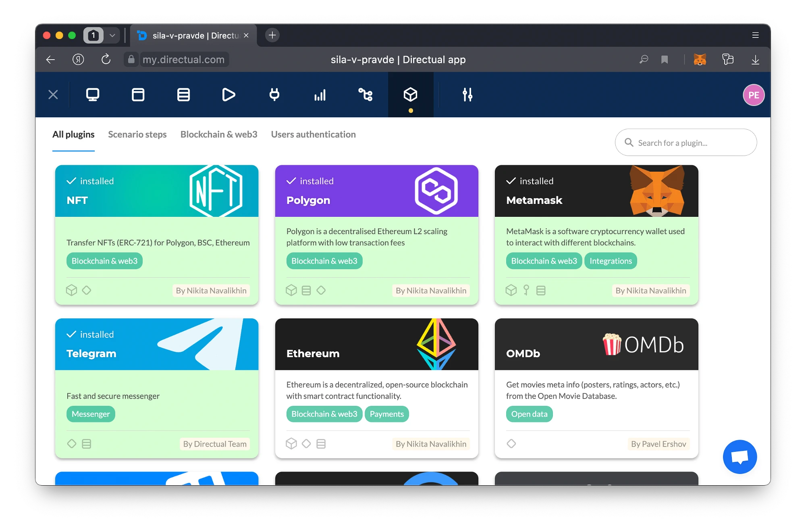This screenshot has width=806, height=532.
Task: Open the plugins cube icon in toolbar
Action: click(411, 95)
